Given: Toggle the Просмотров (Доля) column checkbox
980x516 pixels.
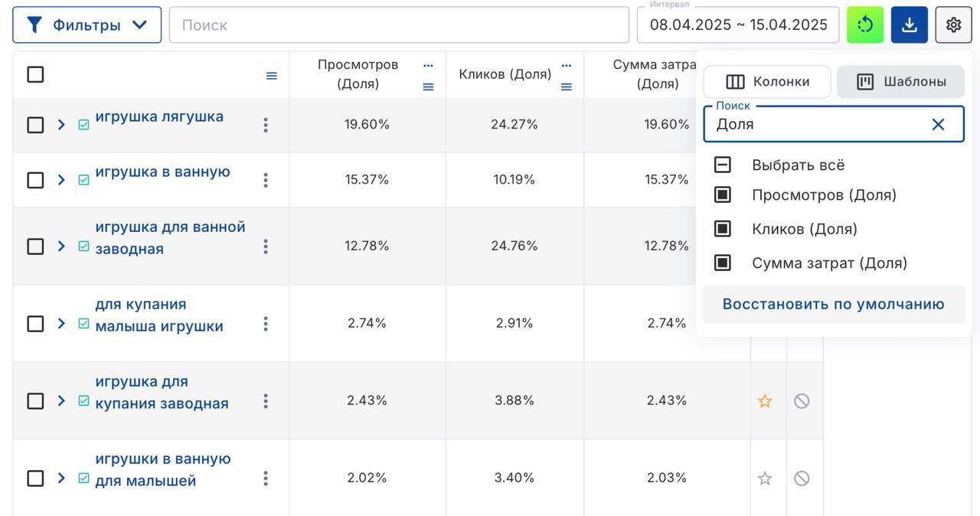Looking at the screenshot, I should (723, 195).
